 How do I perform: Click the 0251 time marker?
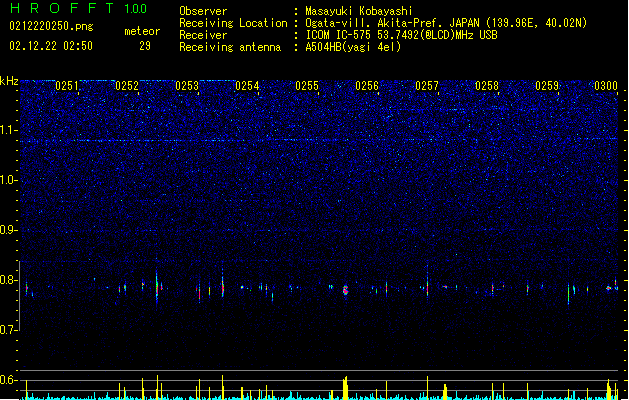tap(67, 86)
